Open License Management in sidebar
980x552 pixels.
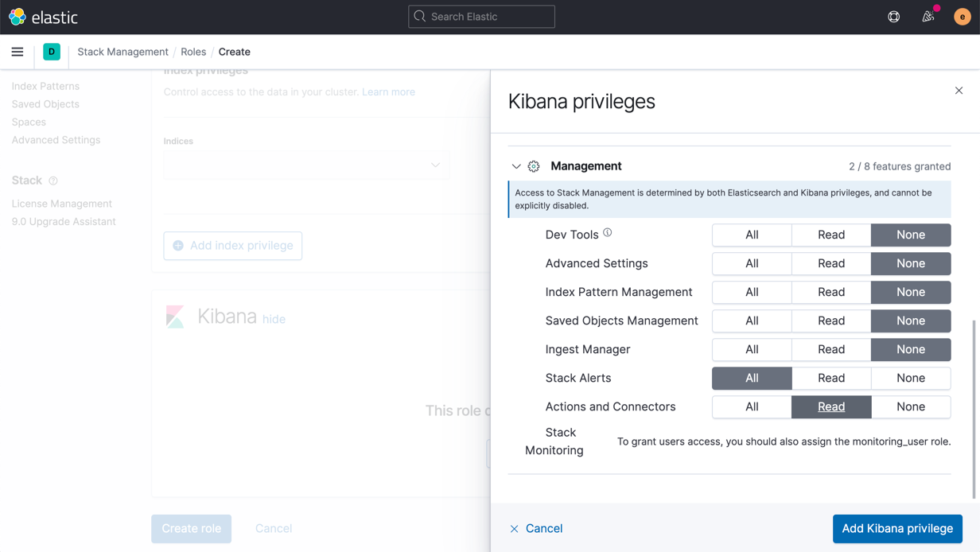tap(62, 204)
